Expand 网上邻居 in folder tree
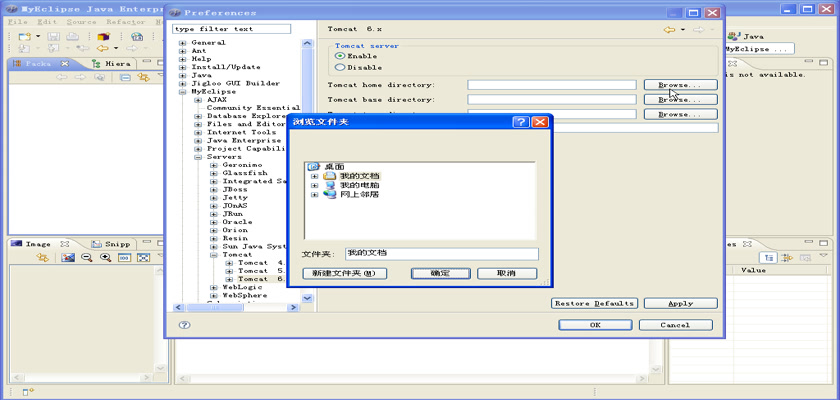The width and height of the screenshot is (840, 400). pos(314,195)
